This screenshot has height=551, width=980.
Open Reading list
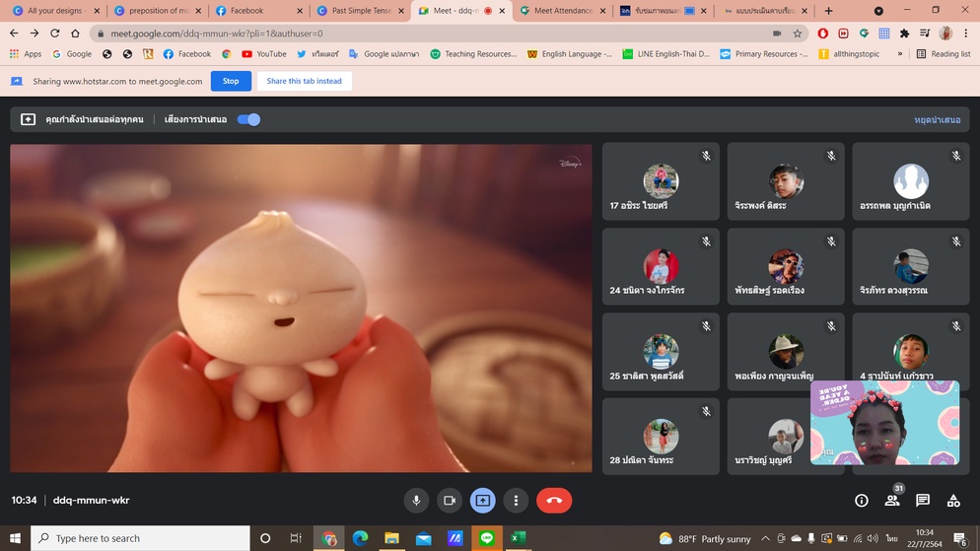point(944,54)
